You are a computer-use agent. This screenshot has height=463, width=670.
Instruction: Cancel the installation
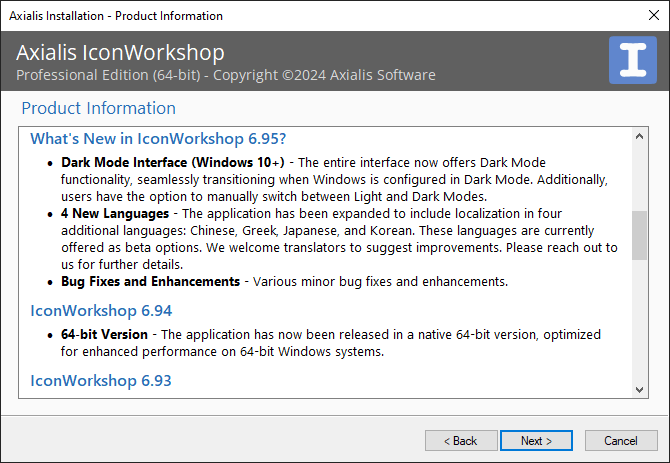pos(621,440)
